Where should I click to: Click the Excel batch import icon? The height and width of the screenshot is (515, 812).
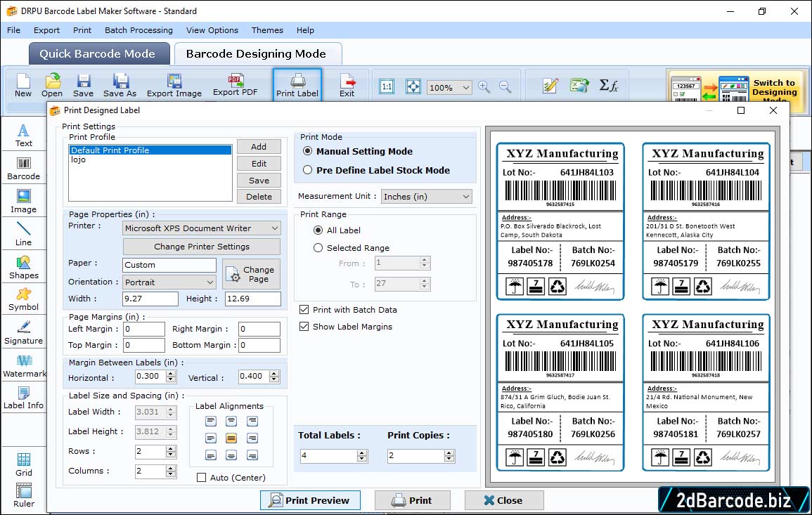(579, 86)
